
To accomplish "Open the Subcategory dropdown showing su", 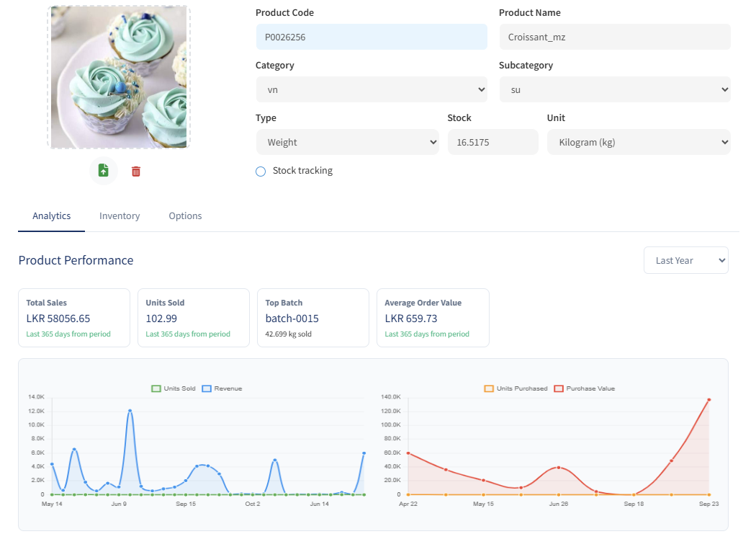I will click(615, 89).
